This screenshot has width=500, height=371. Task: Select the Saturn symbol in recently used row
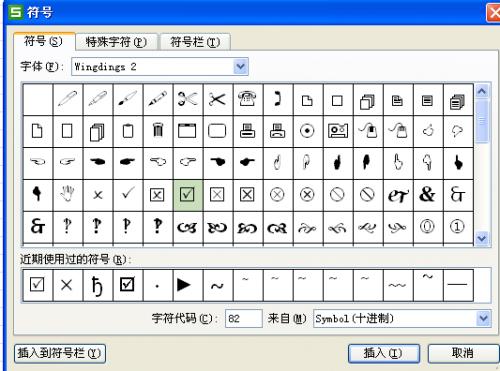click(x=97, y=286)
